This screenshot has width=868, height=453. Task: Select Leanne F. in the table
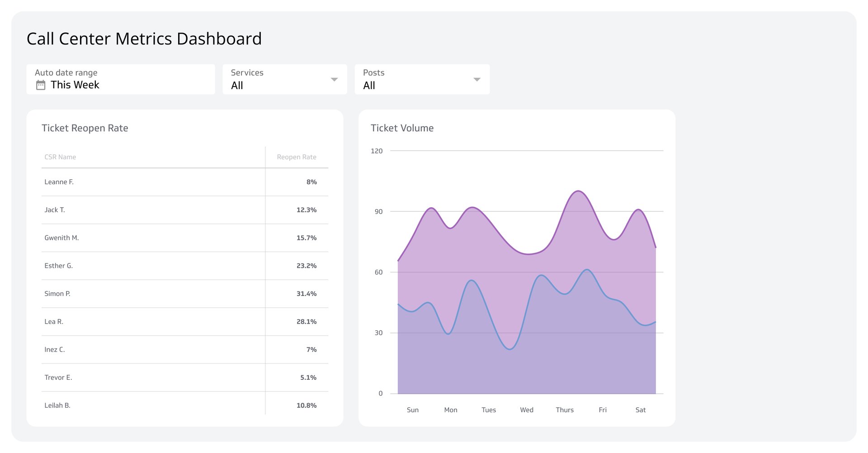coord(59,182)
